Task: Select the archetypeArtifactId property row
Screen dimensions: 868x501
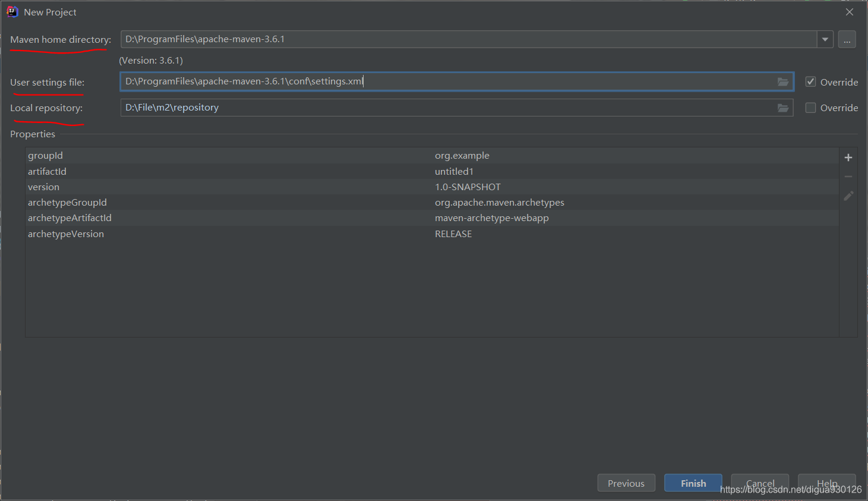Action: (432, 218)
